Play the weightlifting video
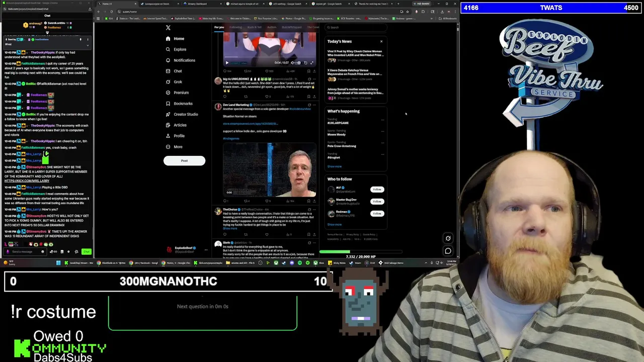644x362 pixels. pos(227,63)
